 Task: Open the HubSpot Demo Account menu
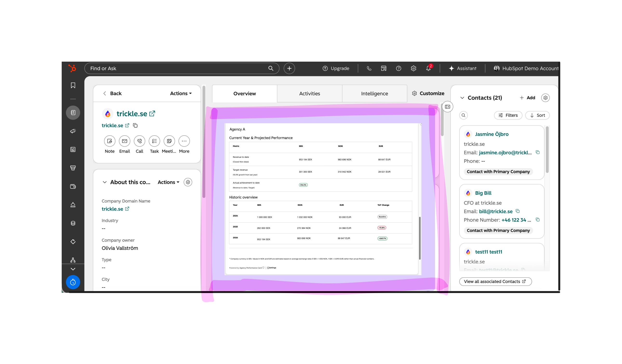[526, 68]
